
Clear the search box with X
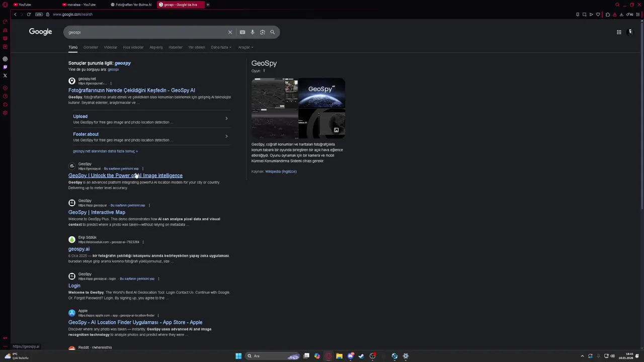[230, 32]
